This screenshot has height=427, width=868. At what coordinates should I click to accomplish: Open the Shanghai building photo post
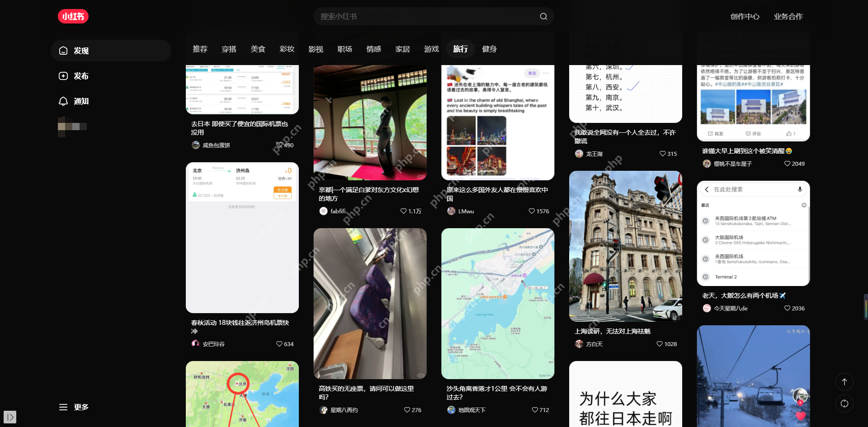625,246
